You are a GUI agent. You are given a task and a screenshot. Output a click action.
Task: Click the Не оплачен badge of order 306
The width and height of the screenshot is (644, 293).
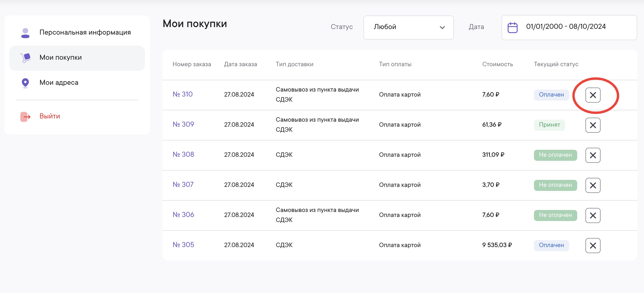click(555, 215)
